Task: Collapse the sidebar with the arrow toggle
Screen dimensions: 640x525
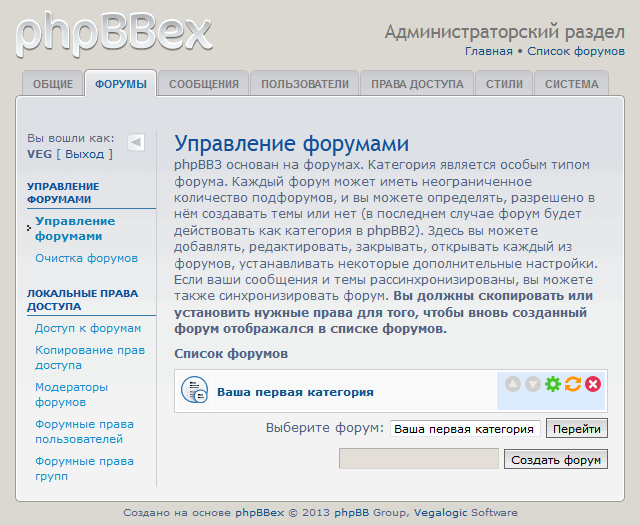Action: (x=136, y=142)
